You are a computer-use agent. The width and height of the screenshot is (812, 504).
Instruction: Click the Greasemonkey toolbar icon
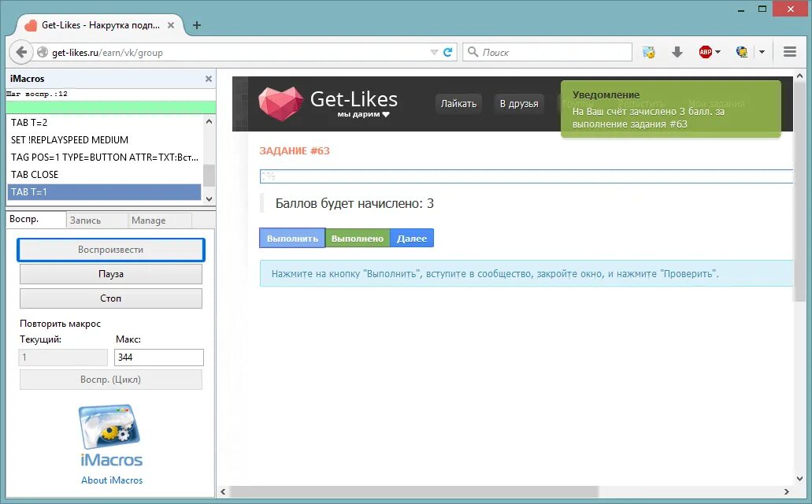[742, 52]
